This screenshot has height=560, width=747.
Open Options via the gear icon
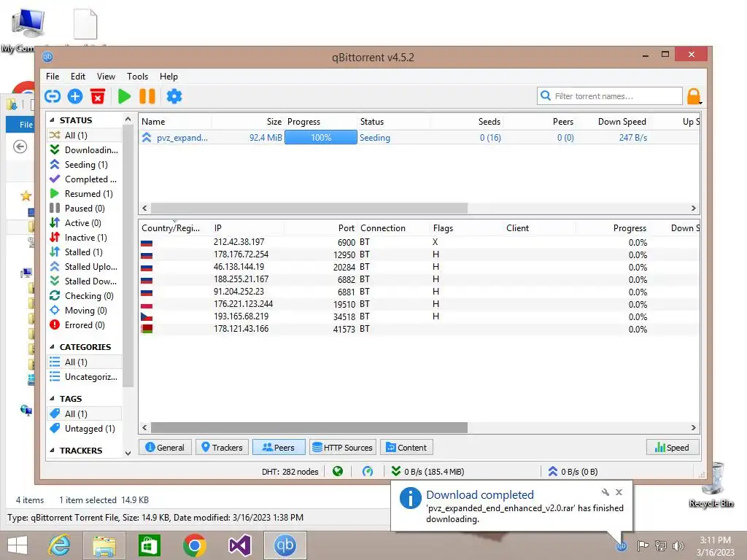[x=174, y=96]
